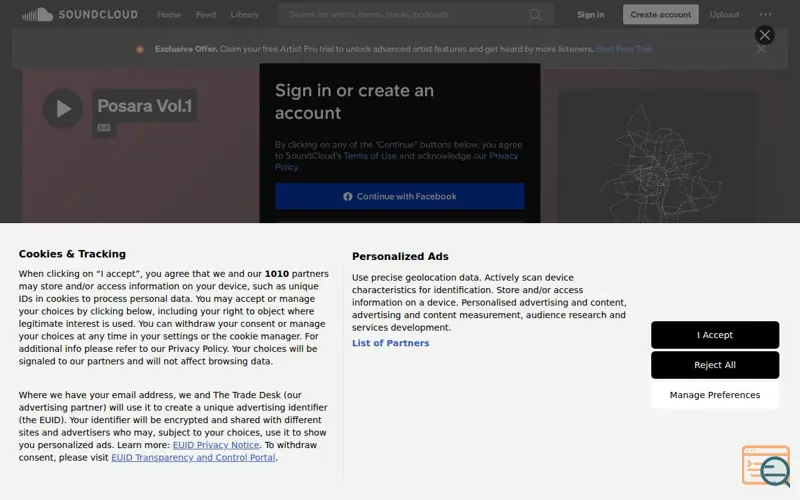Image resolution: width=800 pixels, height=500 pixels.
Task: Click the Reject All cookies button
Action: click(x=715, y=365)
